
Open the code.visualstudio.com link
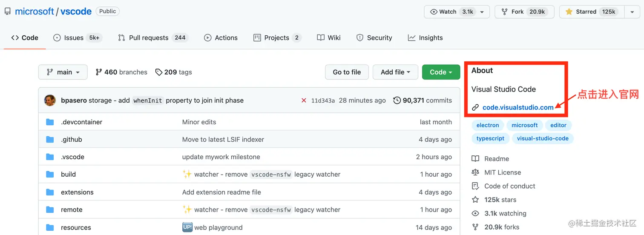518,108
